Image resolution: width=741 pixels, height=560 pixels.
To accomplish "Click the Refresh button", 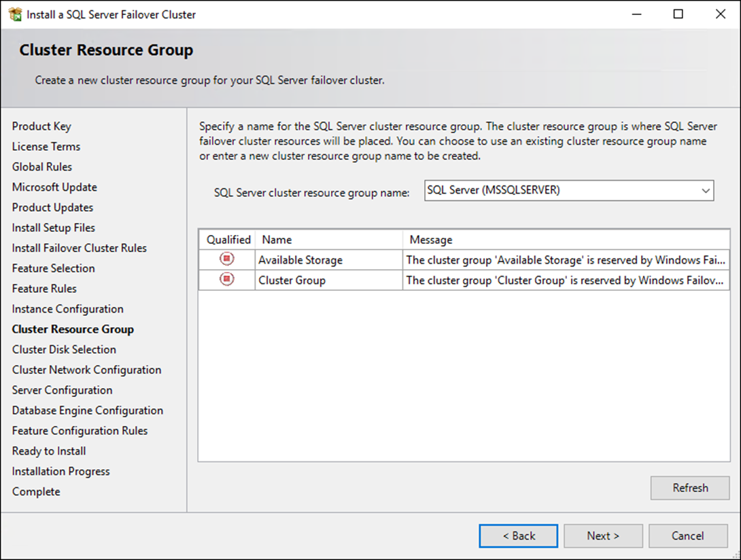I will pyautogui.click(x=690, y=488).
